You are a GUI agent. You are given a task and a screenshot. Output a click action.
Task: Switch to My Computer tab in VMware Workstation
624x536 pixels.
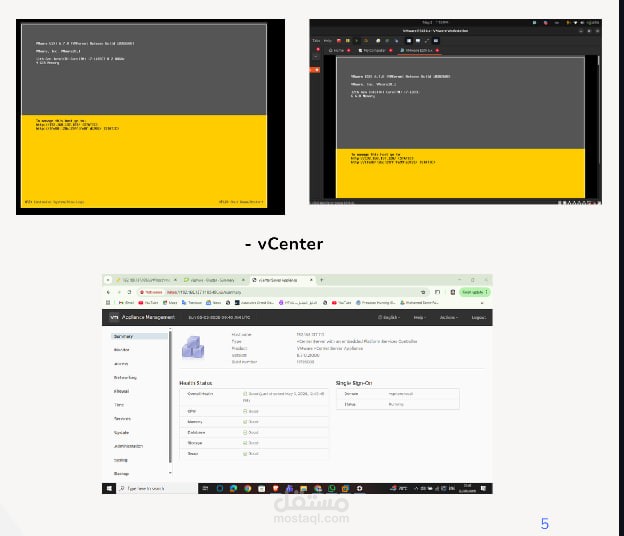[x=372, y=51]
